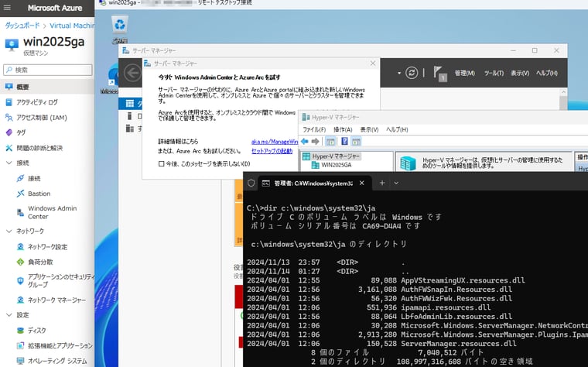588x367 pixels.
Task: Open the Virtual Machines breadcrumb link
Action: click(72, 26)
